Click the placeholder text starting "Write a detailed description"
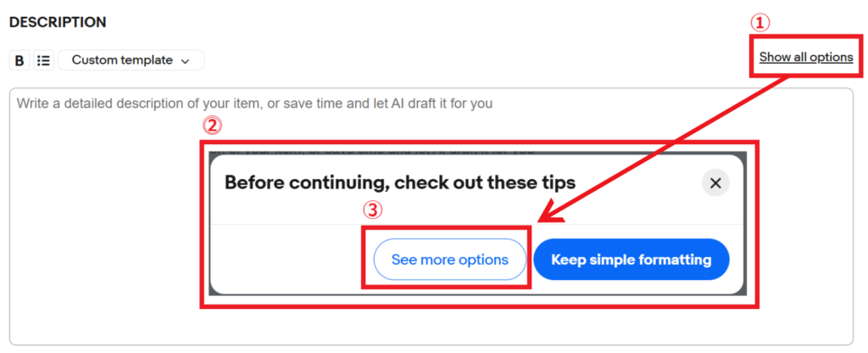Image resolution: width=868 pixels, height=353 pixels. [254, 104]
